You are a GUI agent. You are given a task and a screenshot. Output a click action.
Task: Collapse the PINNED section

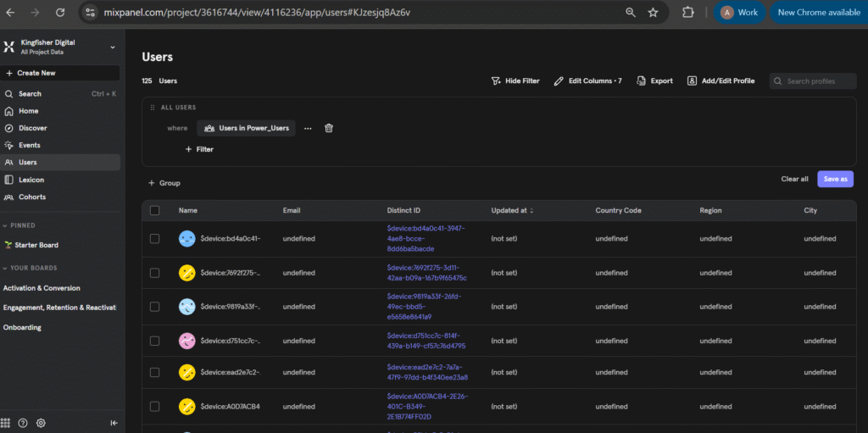(x=19, y=226)
